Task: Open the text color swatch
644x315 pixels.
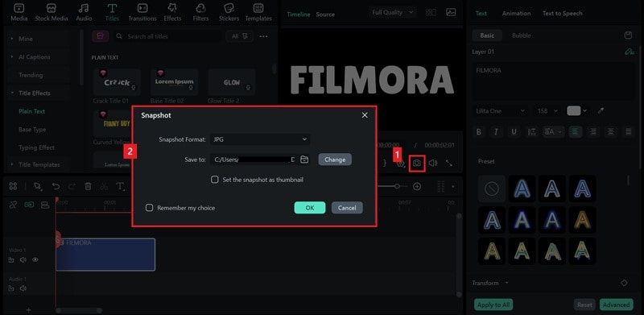Action: click(573, 110)
